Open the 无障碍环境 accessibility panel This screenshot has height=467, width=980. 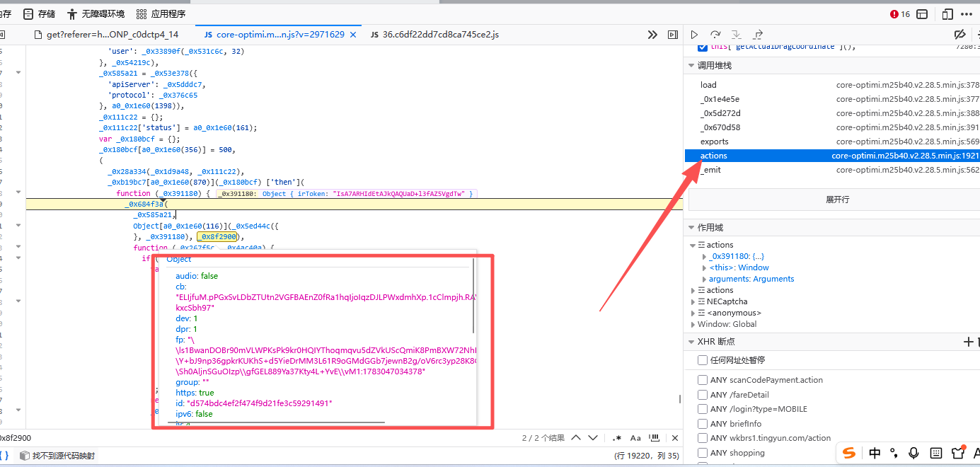(x=96, y=13)
